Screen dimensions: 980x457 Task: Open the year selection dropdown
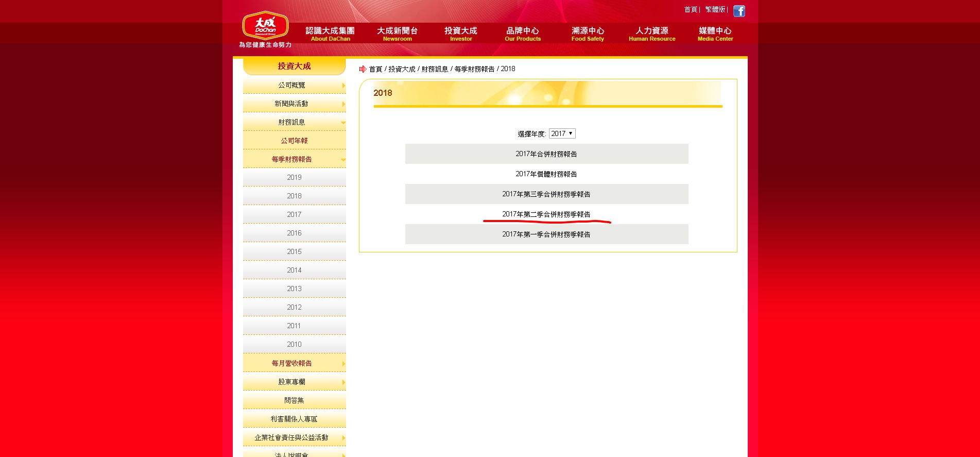[x=562, y=133]
